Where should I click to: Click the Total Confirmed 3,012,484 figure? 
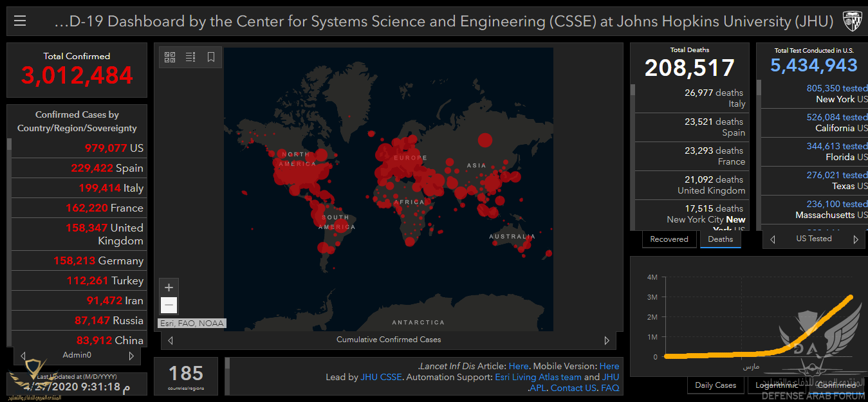[77, 75]
